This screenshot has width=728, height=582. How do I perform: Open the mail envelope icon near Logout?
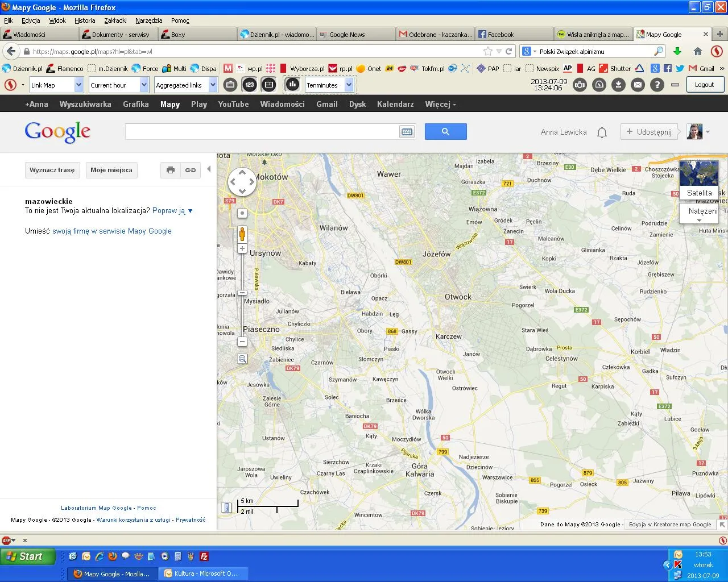[x=638, y=84]
